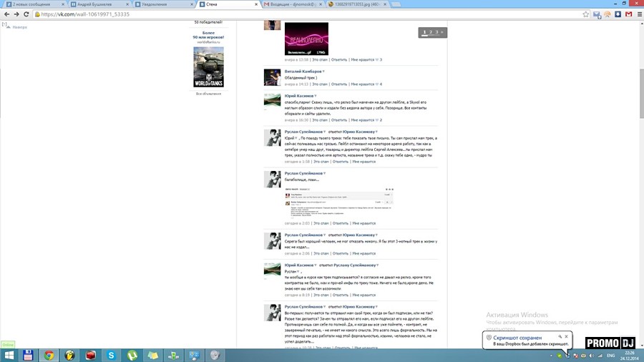Open the pink Великолепно GIF thumbnail
Image resolution: width=644 pixels, height=362 pixels.
[x=306, y=39]
